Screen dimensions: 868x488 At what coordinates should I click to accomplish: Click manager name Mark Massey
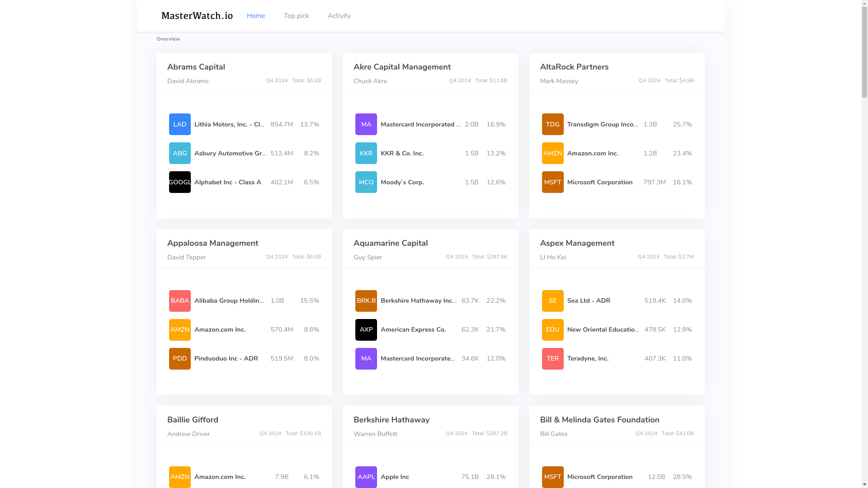[559, 81]
